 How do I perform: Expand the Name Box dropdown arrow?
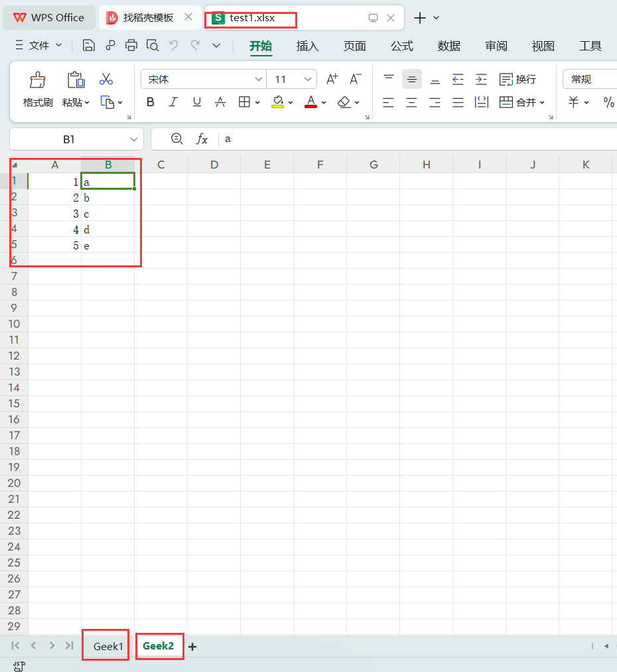click(x=132, y=139)
